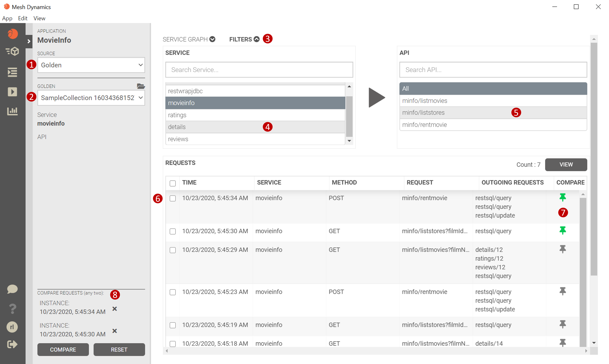Image resolution: width=609 pixels, height=364 pixels.
Task: Open the help question mark icon
Action: 12,308
